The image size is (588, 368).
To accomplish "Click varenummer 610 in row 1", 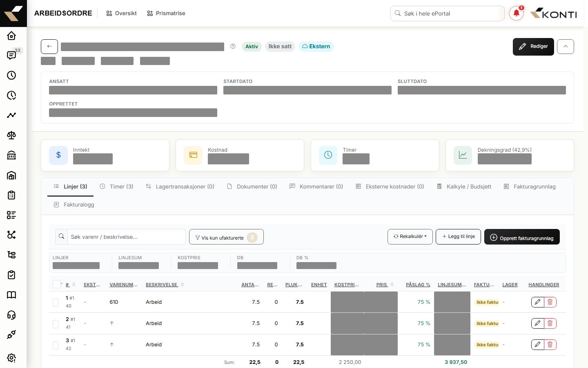I will (x=114, y=302).
